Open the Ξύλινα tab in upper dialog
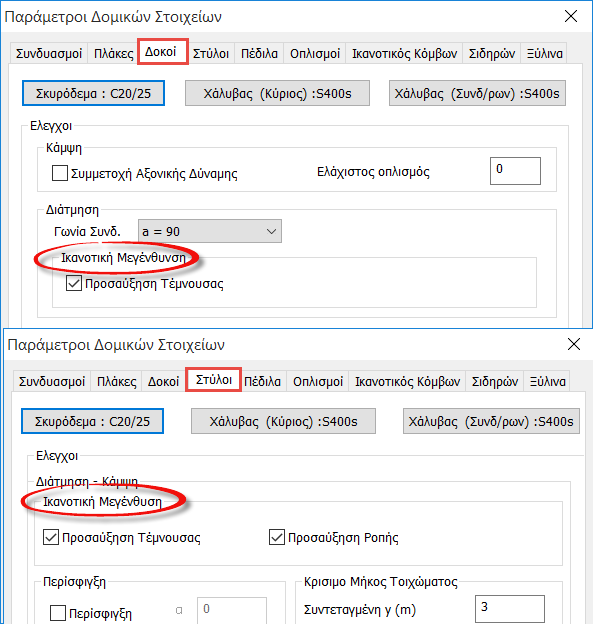The image size is (593, 624). coord(544,53)
